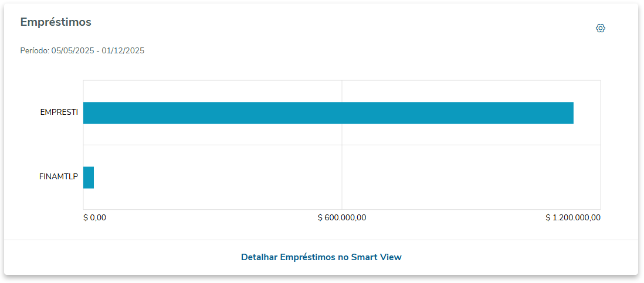Click the $ 1.200.000,00 axis label
Image resolution: width=644 pixels, height=283 pixels.
(x=572, y=218)
